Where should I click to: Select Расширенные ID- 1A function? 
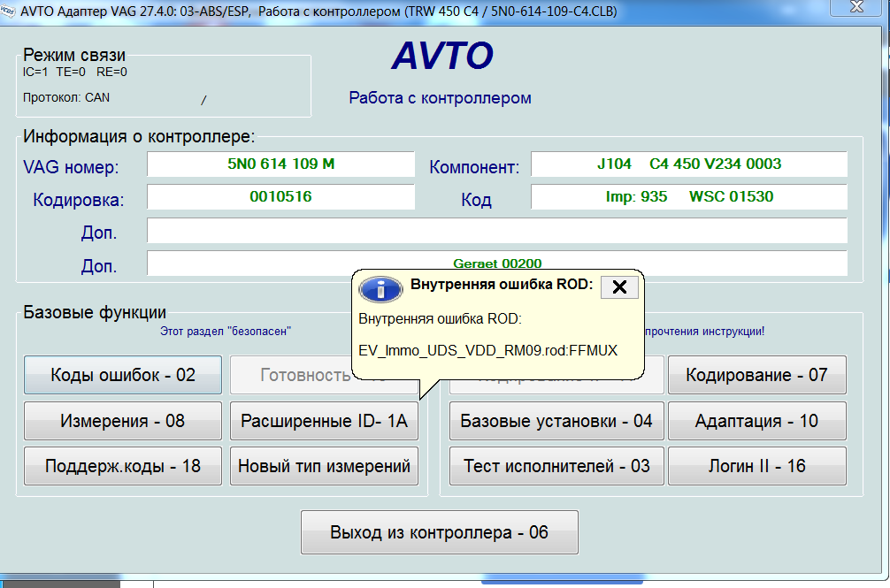click(324, 420)
